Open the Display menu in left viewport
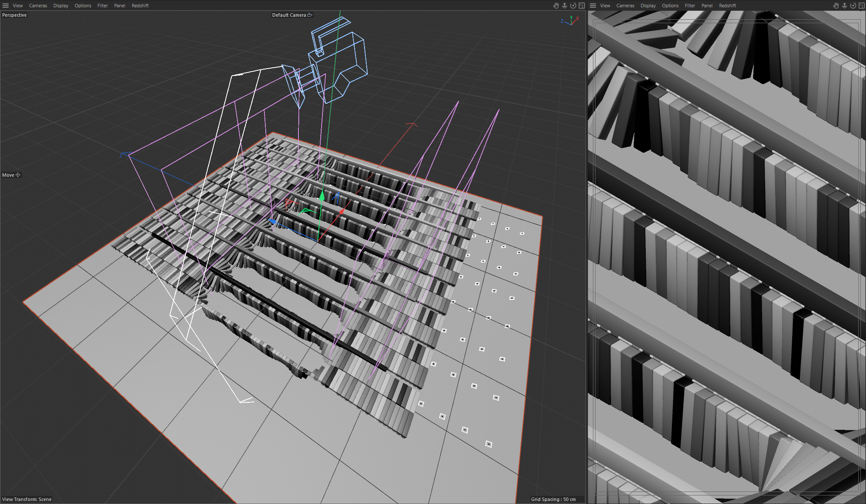Image resolution: width=866 pixels, height=504 pixels. point(61,6)
